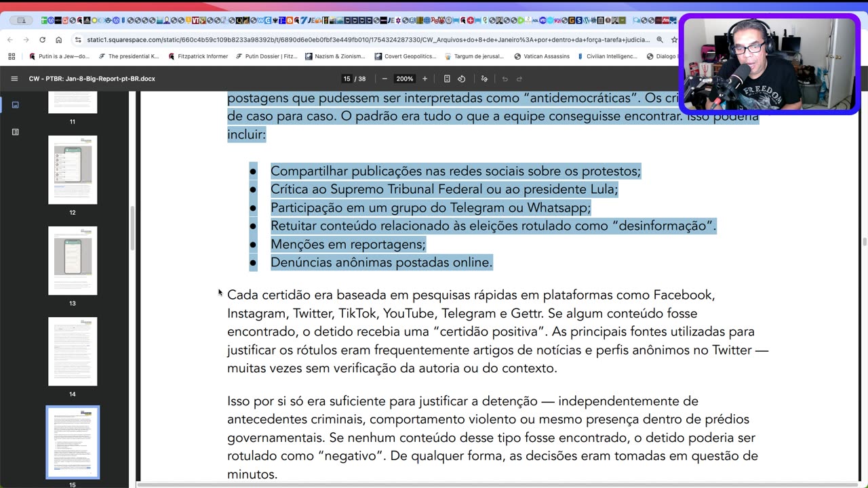868x488 pixels.
Task: Click the macOS window tab switcher pill
Action: coord(22,20)
